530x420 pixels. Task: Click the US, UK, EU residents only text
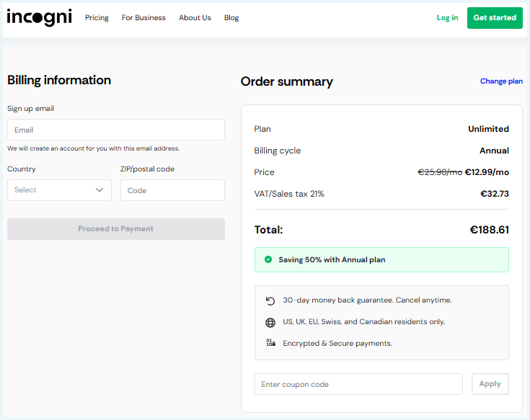[363, 322]
